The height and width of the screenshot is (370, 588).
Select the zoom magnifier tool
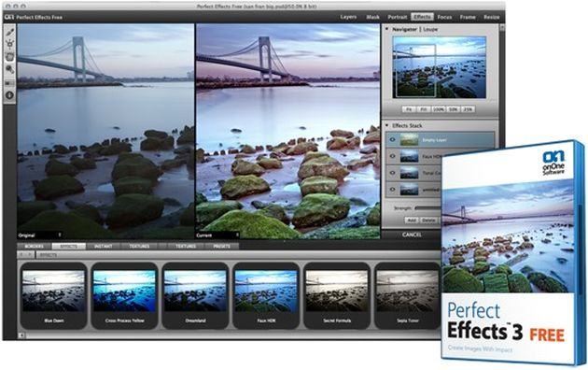coord(9,69)
